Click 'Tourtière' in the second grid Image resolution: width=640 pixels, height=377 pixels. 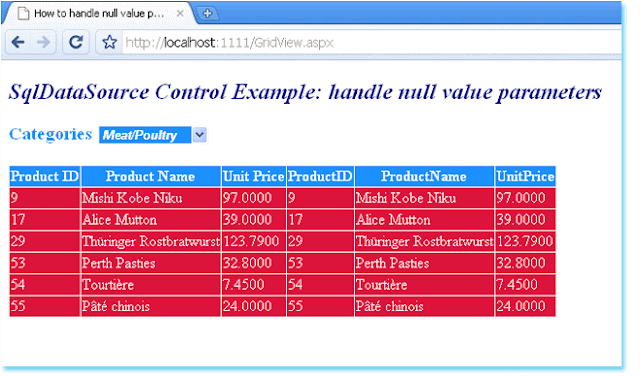point(382,285)
